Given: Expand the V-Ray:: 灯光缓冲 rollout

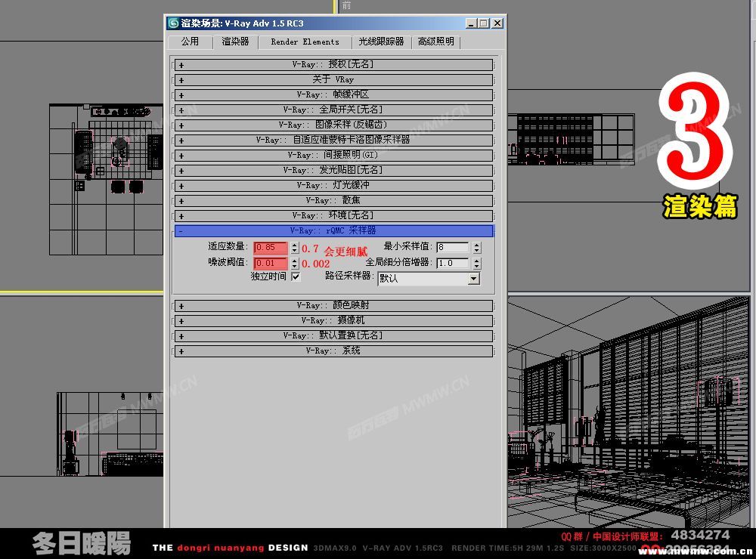Looking at the screenshot, I should pyautogui.click(x=333, y=186).
